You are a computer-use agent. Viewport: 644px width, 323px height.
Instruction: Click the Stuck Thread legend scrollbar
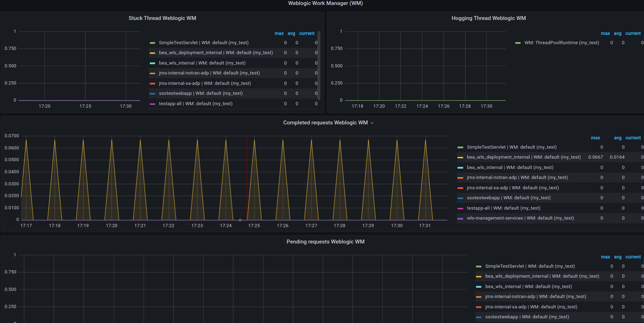click(319, 66)
